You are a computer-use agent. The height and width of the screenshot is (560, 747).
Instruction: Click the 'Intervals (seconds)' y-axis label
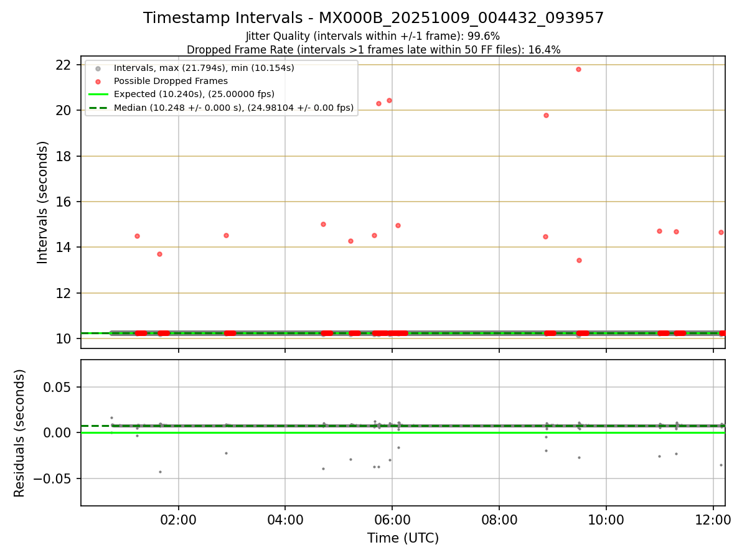coord(42,202)
